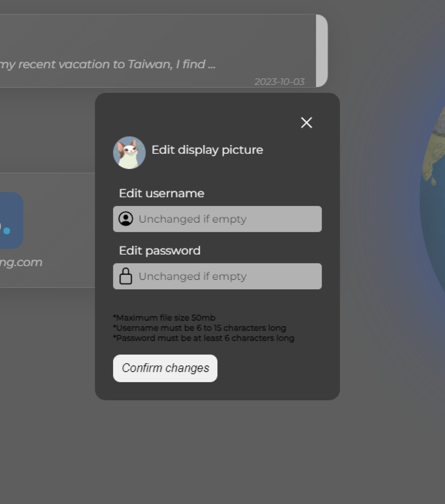445x504 pixels.
Task: Click the username 6 to 15 characters note
Action: point(199,328)
